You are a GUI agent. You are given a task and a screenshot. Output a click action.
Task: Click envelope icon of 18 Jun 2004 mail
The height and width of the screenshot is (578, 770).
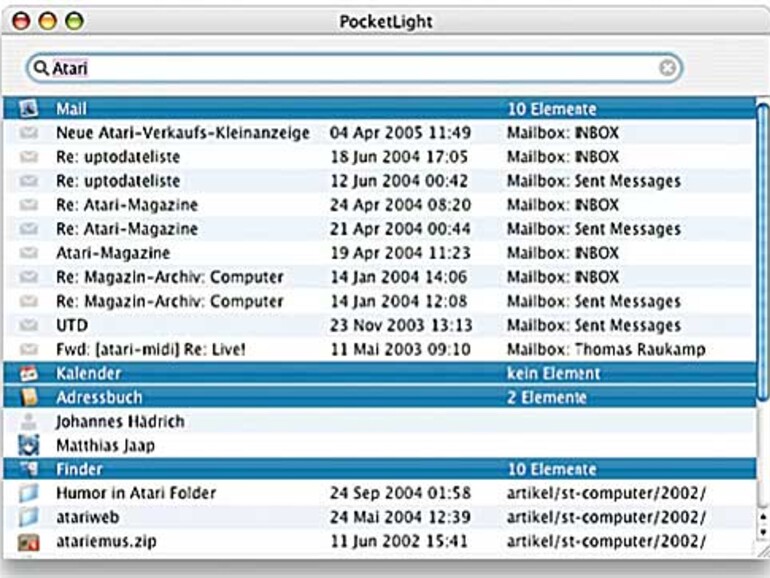point(28,157)
